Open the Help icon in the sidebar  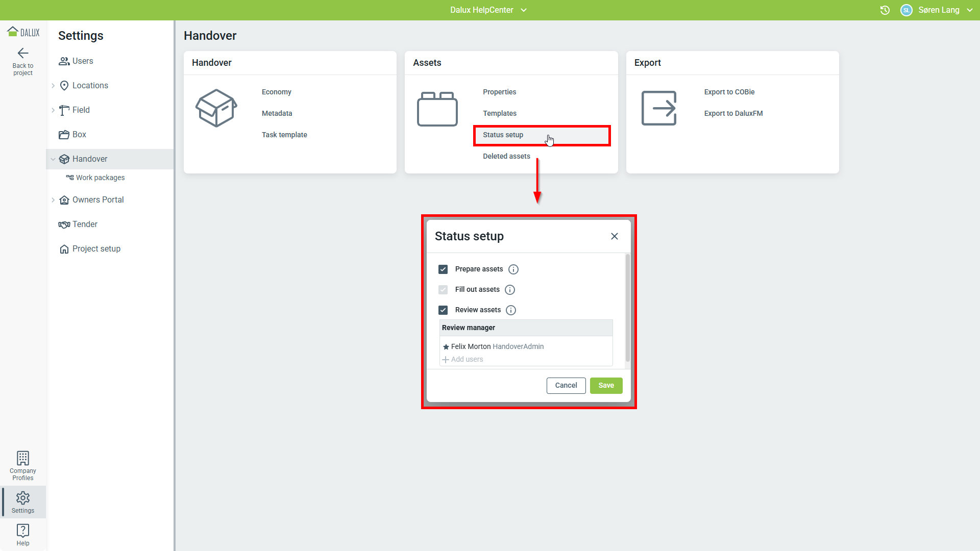pos(23,534)
